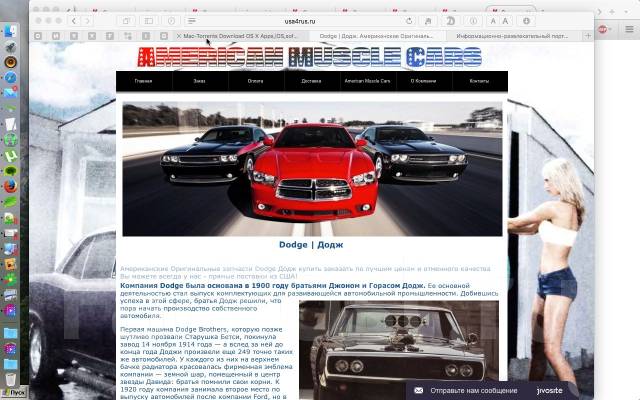
Task: Open the leftmost pinned tab in Safari
Action: tap(38, 36)
